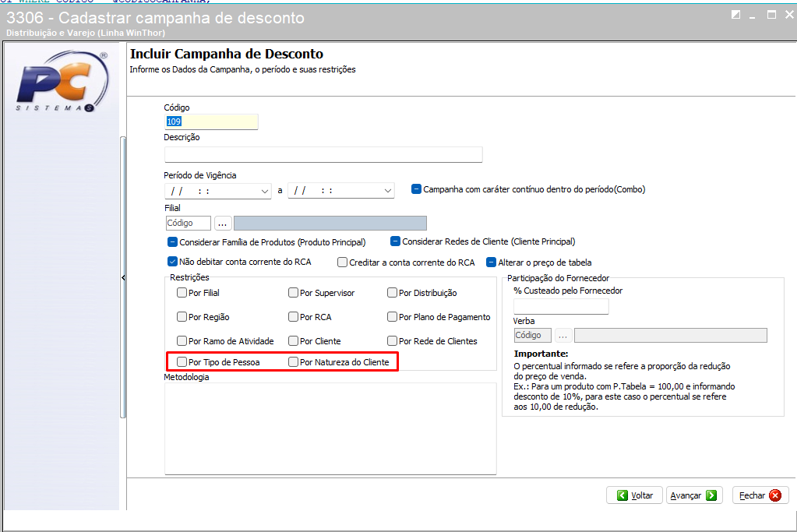This screenshot has width=797, height=532.
Task: Click the window restore-layout icon in title bar
Action: 735,15
